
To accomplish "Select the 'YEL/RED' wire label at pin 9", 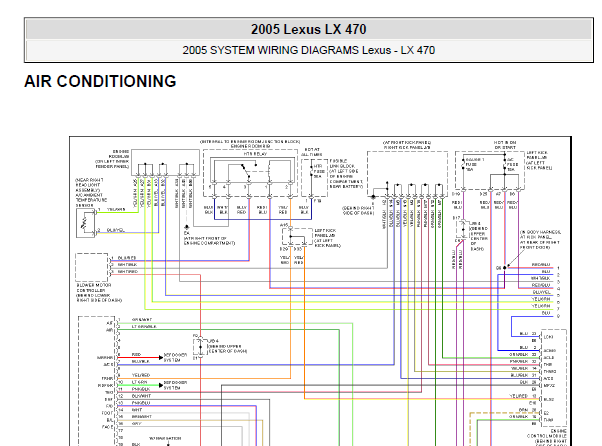I will [x=141, y=375].
